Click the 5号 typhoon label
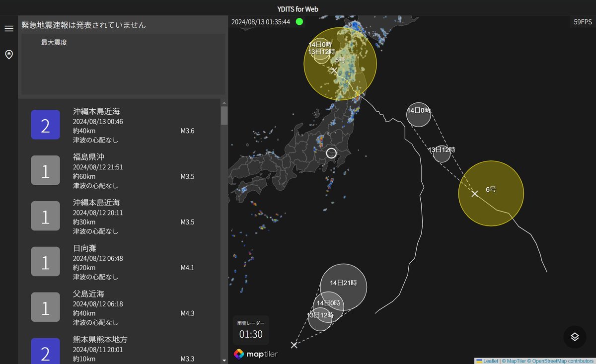Screen dimensions: 596x364 pos(340,60)
